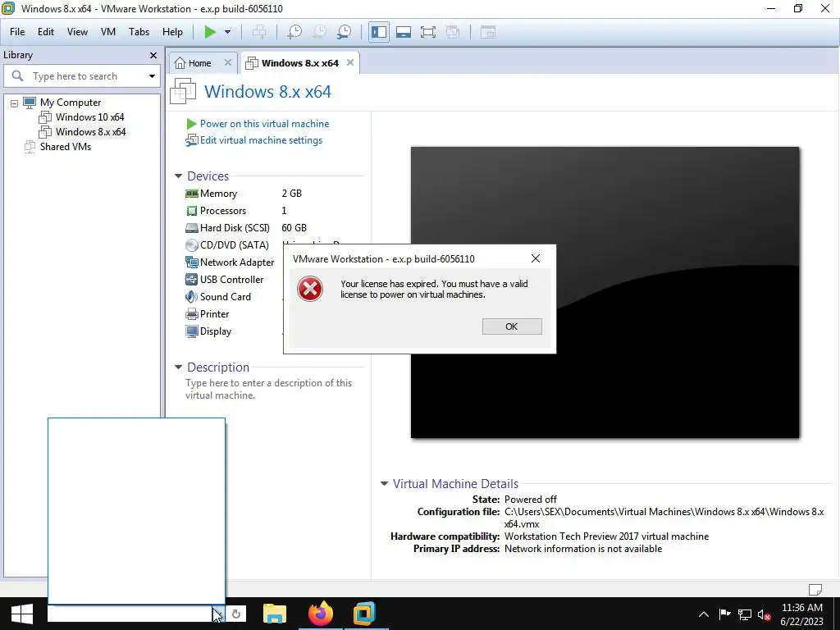Click the Send Ctrl+Alt+Del toolbar icon
The image size is (840, 630).
point(259,32)
